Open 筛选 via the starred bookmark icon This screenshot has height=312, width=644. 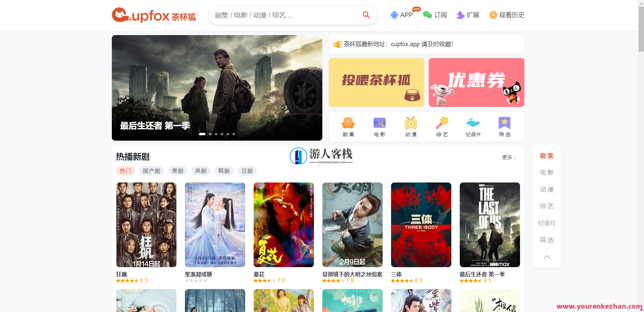click(x=504, y=123)
